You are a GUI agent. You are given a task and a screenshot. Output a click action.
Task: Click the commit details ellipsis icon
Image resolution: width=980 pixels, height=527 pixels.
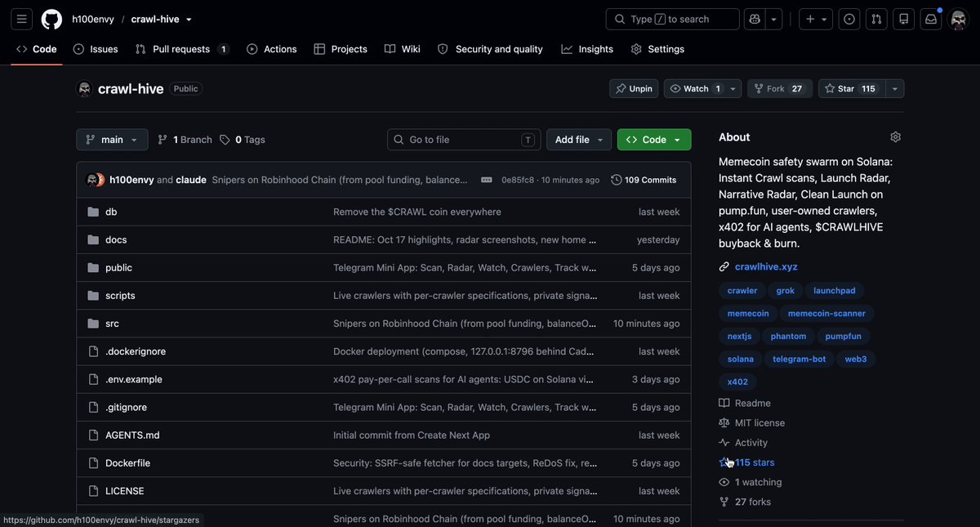487,180
